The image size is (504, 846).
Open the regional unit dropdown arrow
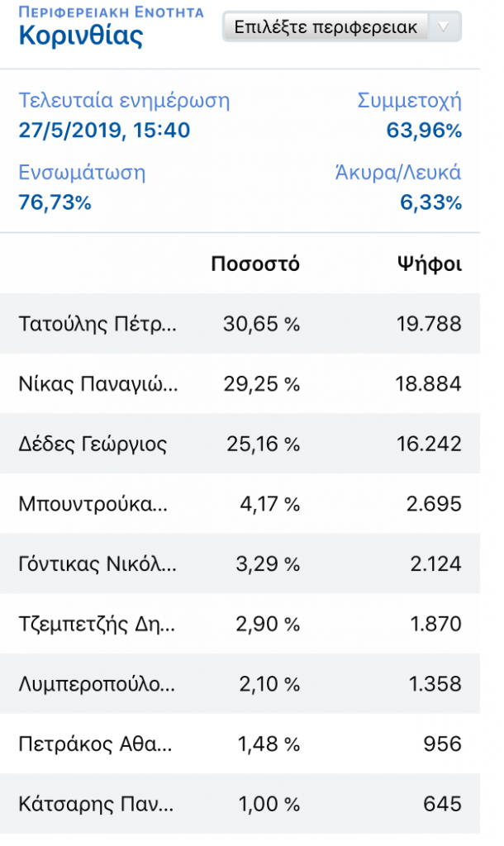coord(445,27)
